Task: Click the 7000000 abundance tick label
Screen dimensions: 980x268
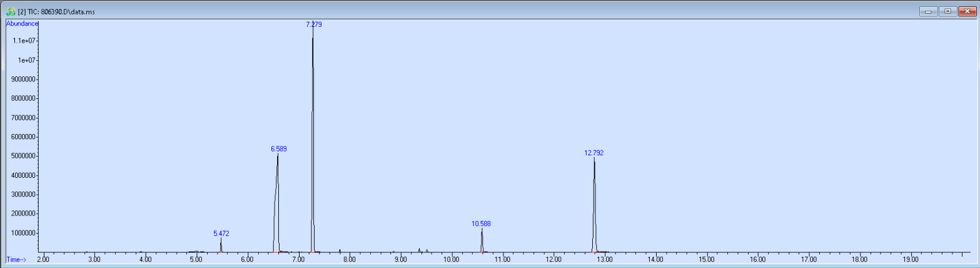Action: (x=25, y=118)
